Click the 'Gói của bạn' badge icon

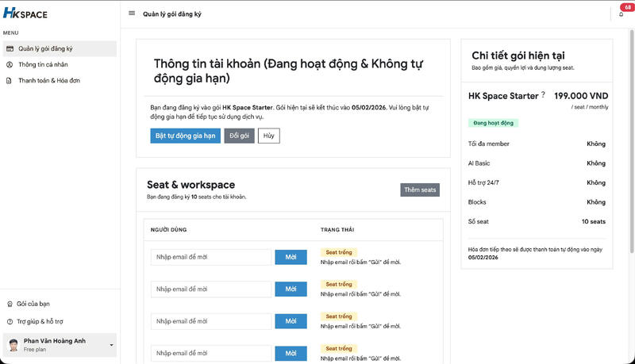click(10, 304)
